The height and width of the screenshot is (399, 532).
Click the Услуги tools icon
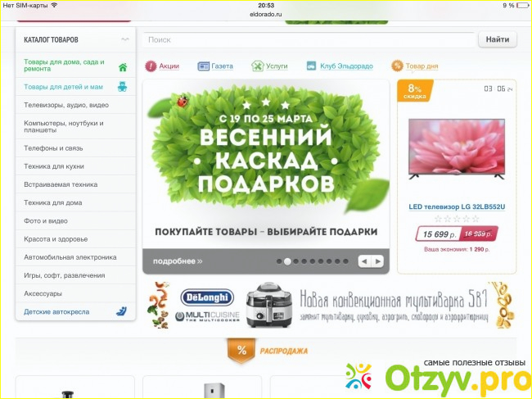coord(258,66)
